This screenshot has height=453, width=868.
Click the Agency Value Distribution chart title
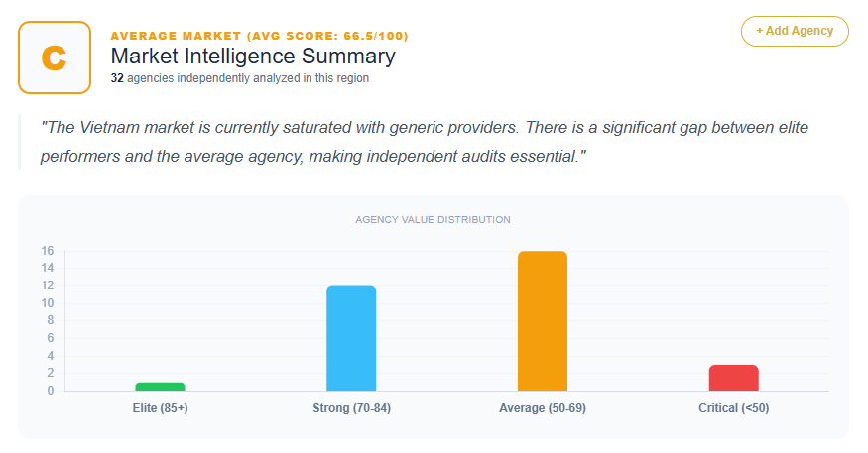(434, 219)
